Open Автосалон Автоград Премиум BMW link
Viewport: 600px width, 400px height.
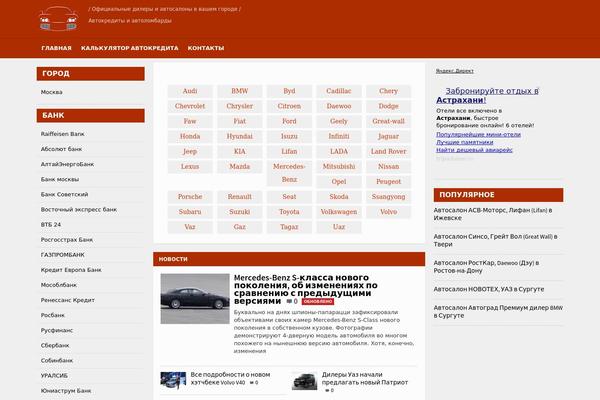[498, 312]
